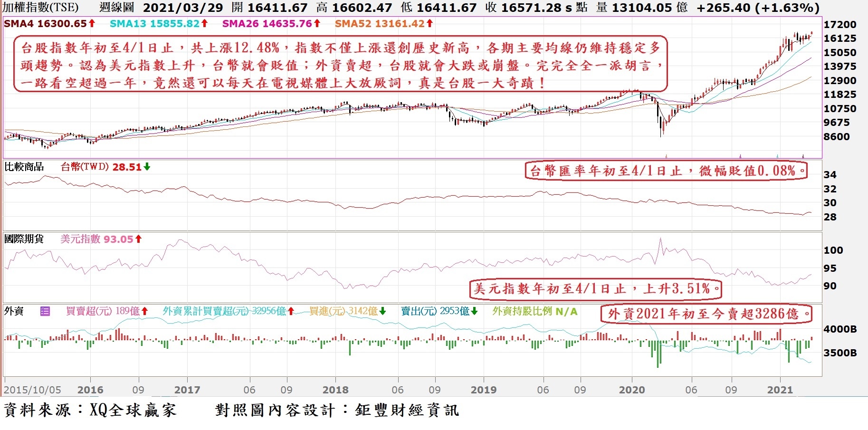868x430 pixels.
Task: Click the 比較商品 panel label
Action: pos(24,167)
